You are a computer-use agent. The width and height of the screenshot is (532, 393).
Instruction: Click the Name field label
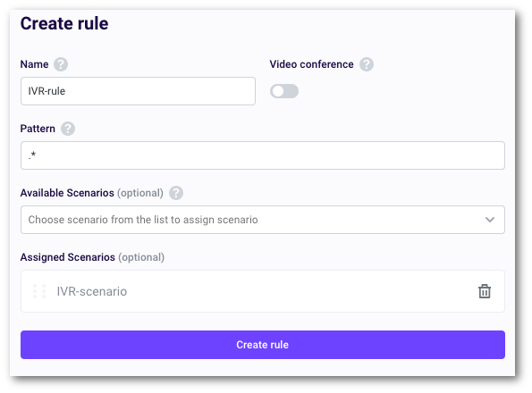click(x=34, y=64)
